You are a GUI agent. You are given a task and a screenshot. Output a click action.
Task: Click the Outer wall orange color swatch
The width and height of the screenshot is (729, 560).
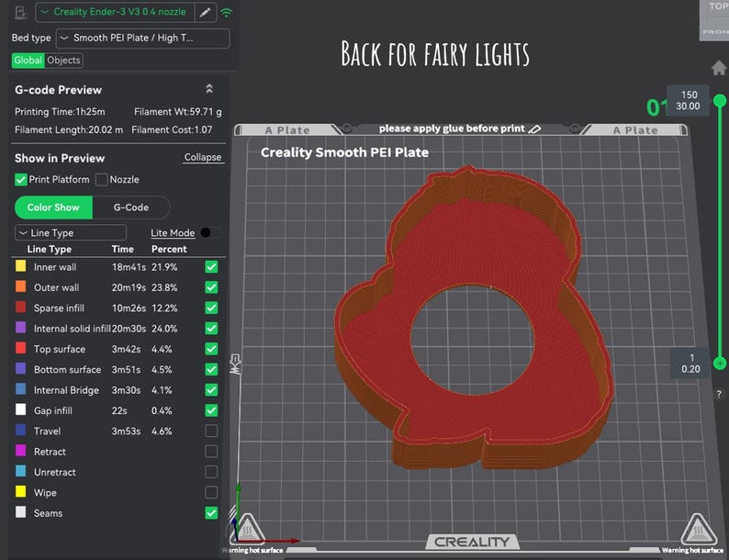point(21,286)
